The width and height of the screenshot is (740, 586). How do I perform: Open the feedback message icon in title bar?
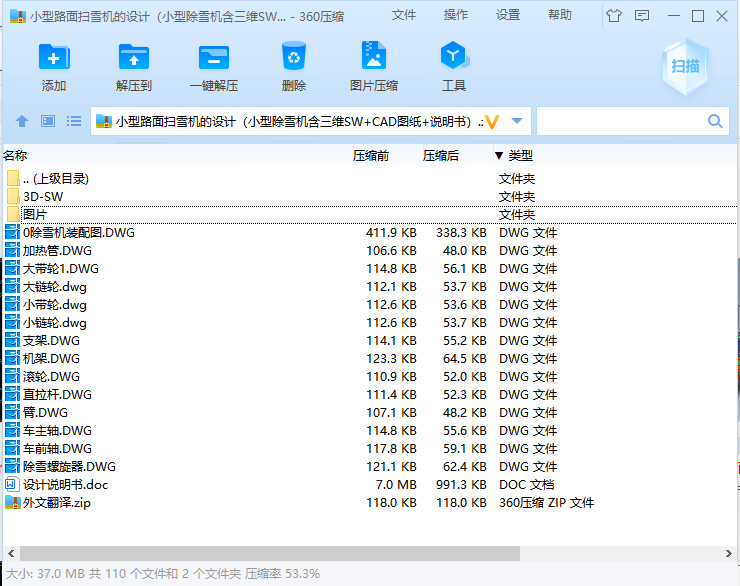642,16
